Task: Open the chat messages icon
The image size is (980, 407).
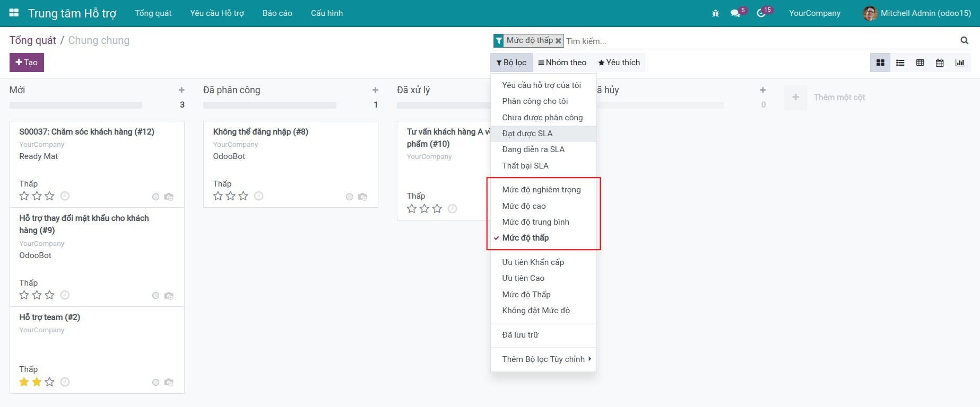Action: point(735,13)
